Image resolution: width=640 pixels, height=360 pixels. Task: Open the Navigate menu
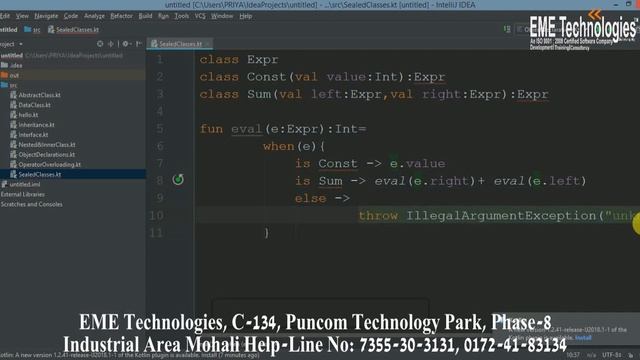46,16
